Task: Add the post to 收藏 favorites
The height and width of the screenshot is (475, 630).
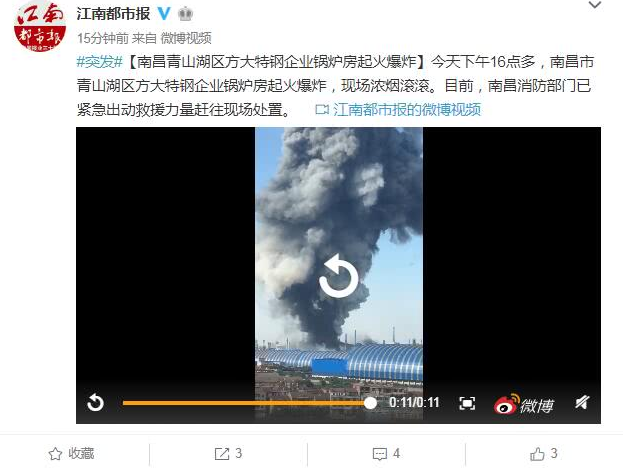Action: coord(71,454)
